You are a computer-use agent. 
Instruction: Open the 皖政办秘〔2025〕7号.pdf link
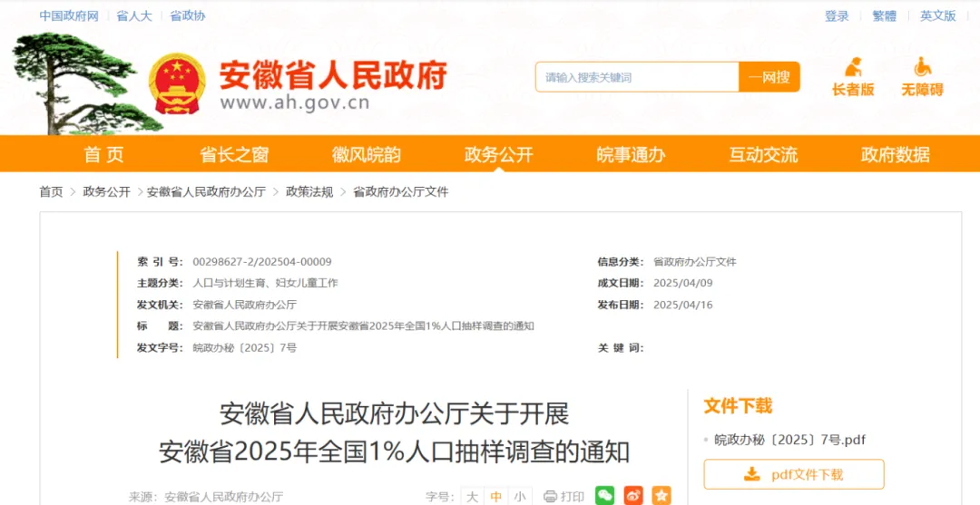click(789, 440)
